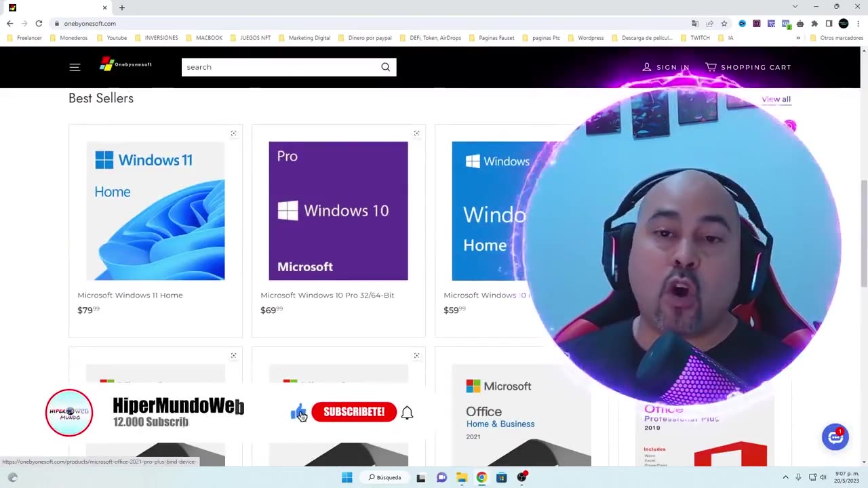
Task: Open quick view for Windows 11 Home
Action: 233,134
